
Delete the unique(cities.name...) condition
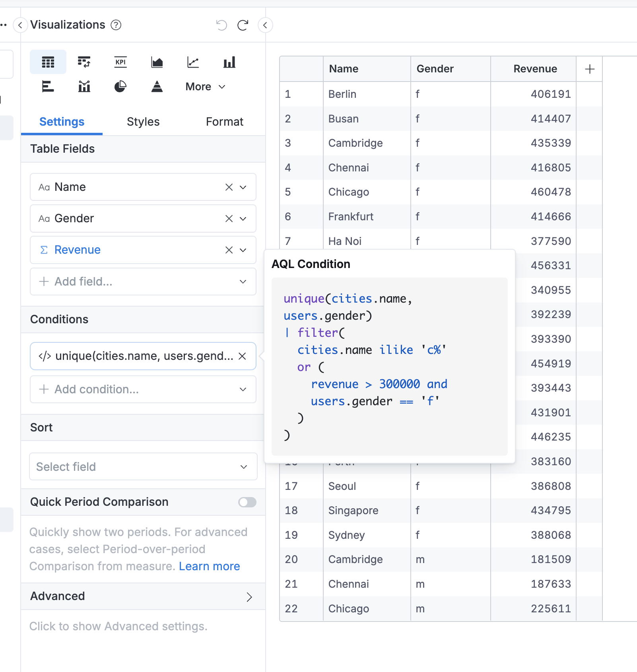242,356
